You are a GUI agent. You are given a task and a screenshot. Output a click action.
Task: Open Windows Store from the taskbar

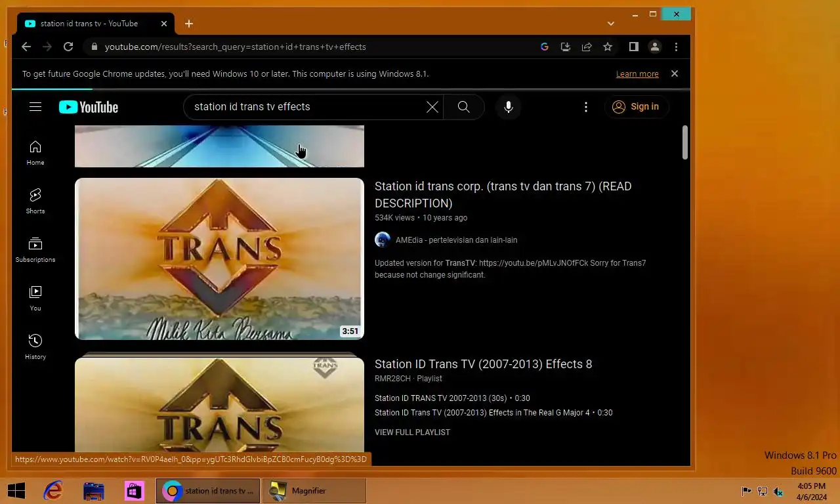coord(135,491)
